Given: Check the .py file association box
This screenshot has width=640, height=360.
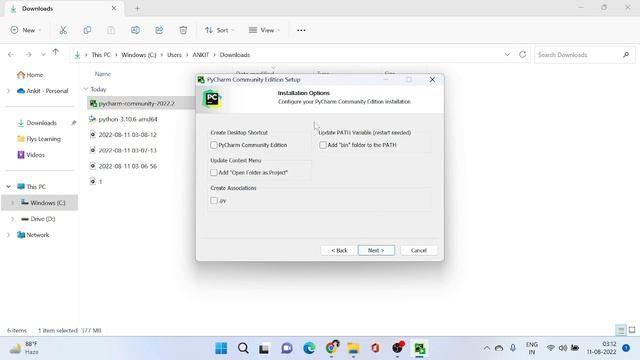Looking at the screenshot, I should tap(214, 200).
